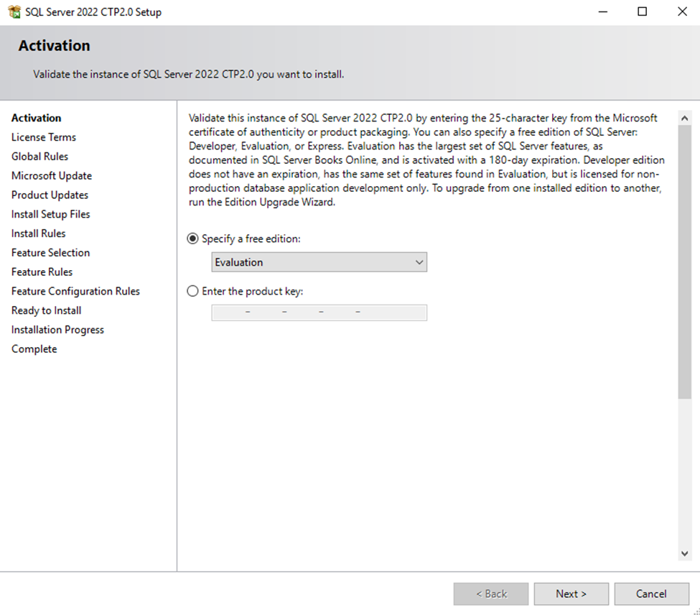700x615 pixels.
Task: Click the < Back button
Action: coord(491,593)
